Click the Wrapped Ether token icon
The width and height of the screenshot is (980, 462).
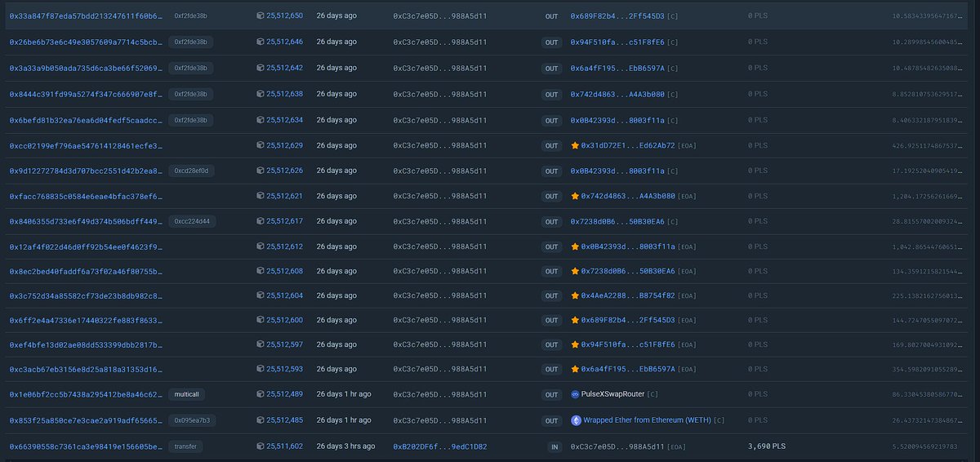(x=575, y=420)
